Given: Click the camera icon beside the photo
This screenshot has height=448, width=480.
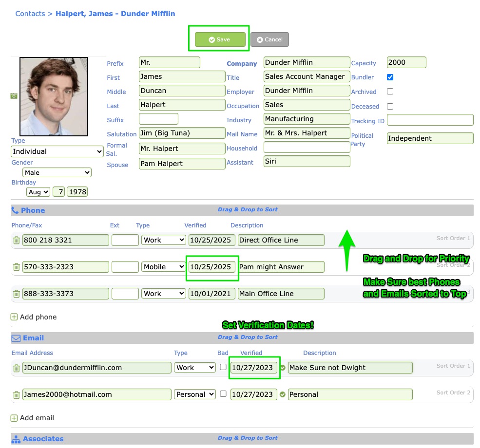Looking at the screenshot, I should 14,96.
